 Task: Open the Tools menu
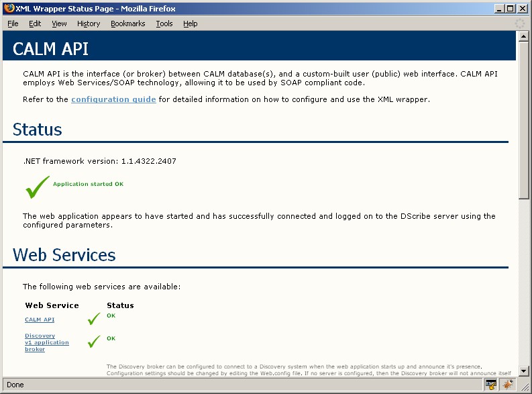tap(164, 23)
